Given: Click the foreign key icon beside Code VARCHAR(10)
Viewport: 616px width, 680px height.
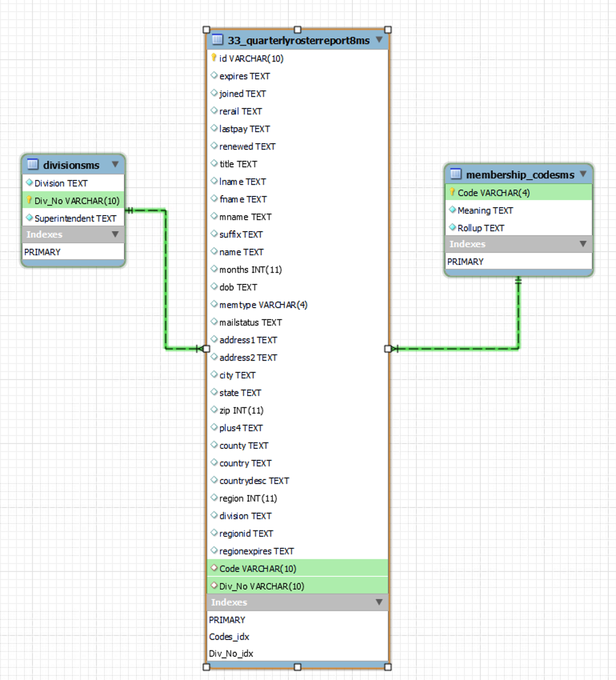Looking at the screenshot, I should pos(214,568).
